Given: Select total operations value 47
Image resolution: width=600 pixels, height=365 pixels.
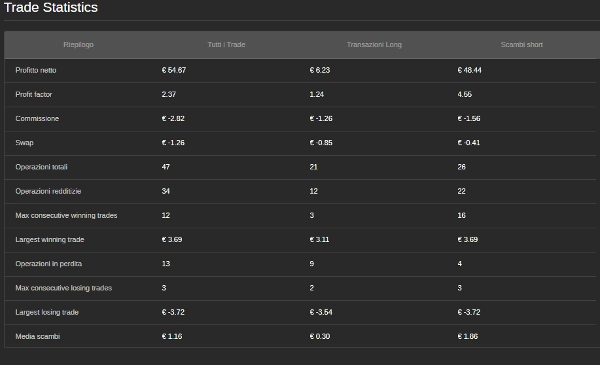Looking at the screenshot, I should click(x=166, y=167).
